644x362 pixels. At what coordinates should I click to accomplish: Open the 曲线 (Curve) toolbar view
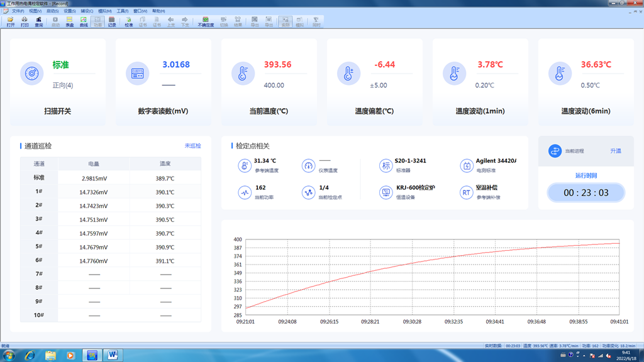coord(84,22)
